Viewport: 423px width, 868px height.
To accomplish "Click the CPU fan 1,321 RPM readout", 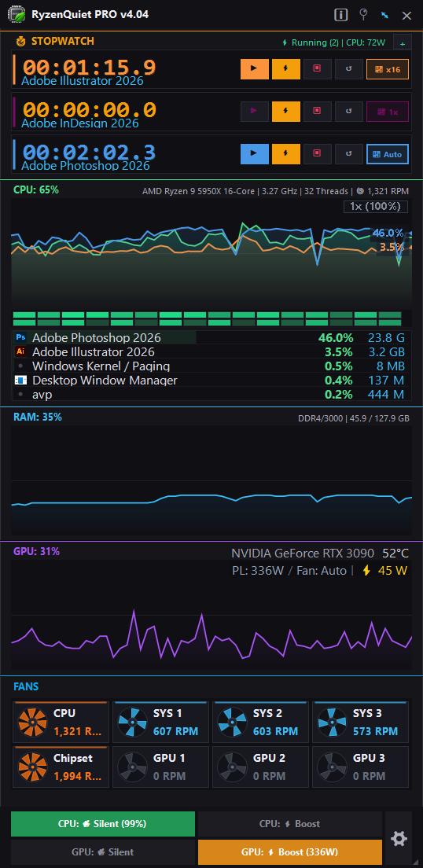I will pyautogui.click(x=383, y=192).
